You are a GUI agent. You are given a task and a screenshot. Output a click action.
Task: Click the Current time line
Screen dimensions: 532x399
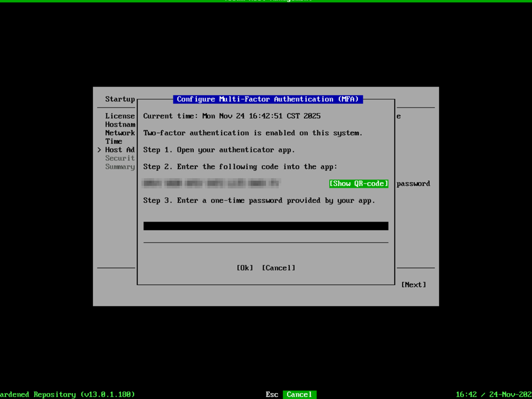tap(231, 116)
